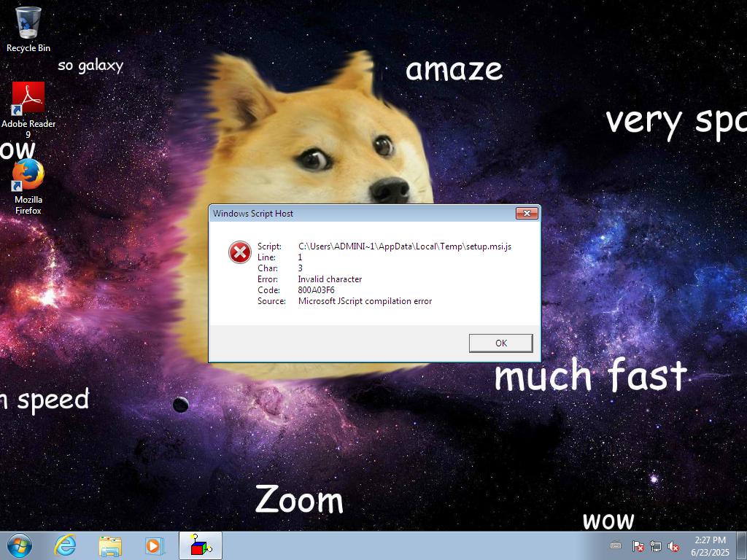The height and width of the screenshot is (560, 747).
Task: Select the Mozilla Firefox desktop shortcut
Action: (x=28, y=187)
